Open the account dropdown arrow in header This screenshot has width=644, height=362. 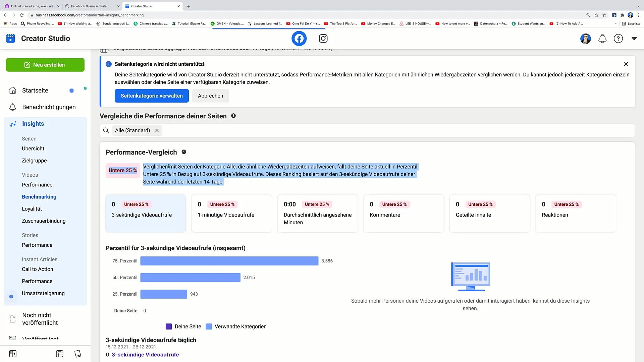tap(634, 39)
